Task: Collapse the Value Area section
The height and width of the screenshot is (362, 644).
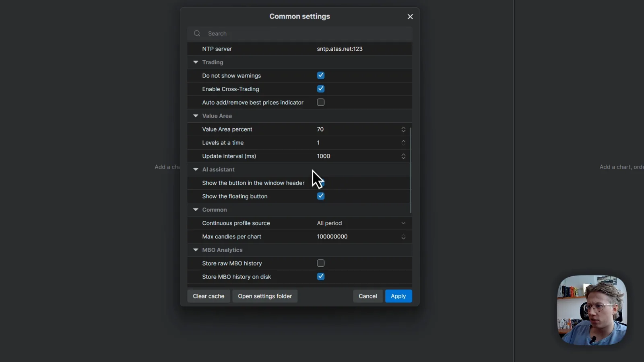Action: click(196, 116)
